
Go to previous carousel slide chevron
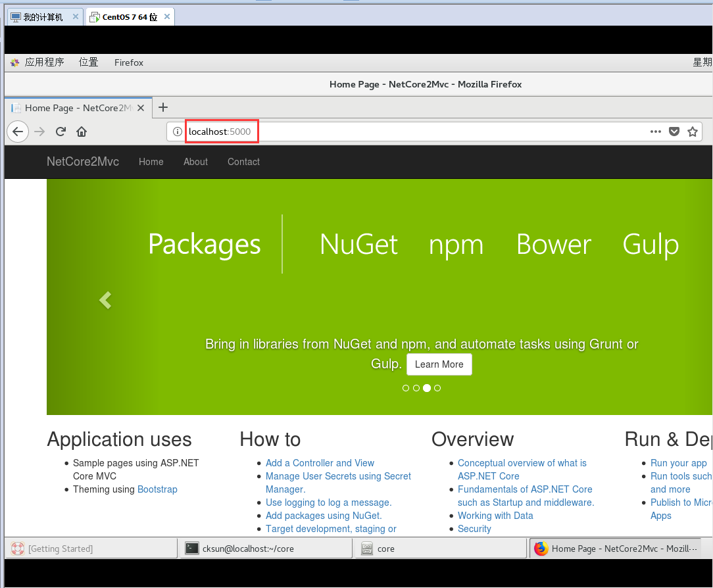(x=105, y=300)
